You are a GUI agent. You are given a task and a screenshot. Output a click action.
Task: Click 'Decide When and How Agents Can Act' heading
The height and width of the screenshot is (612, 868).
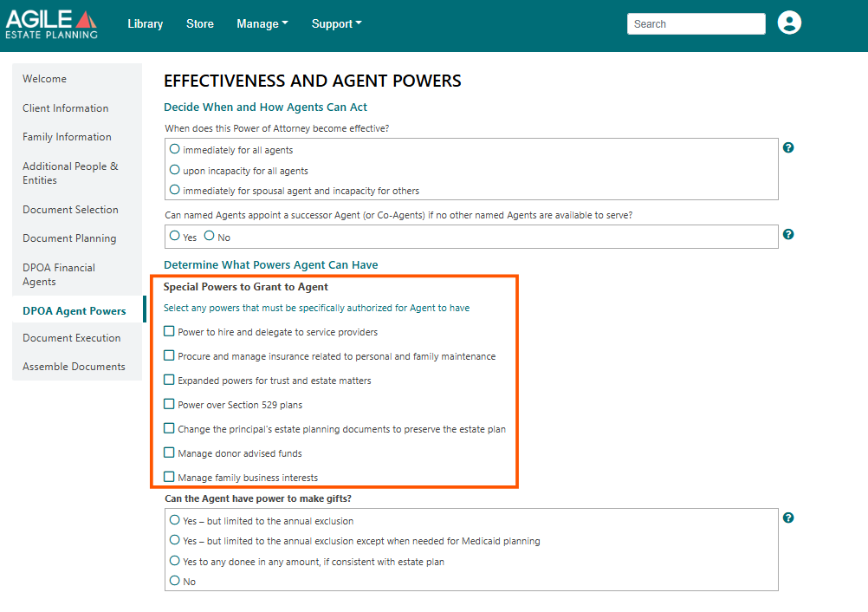[x=265, y=107]
